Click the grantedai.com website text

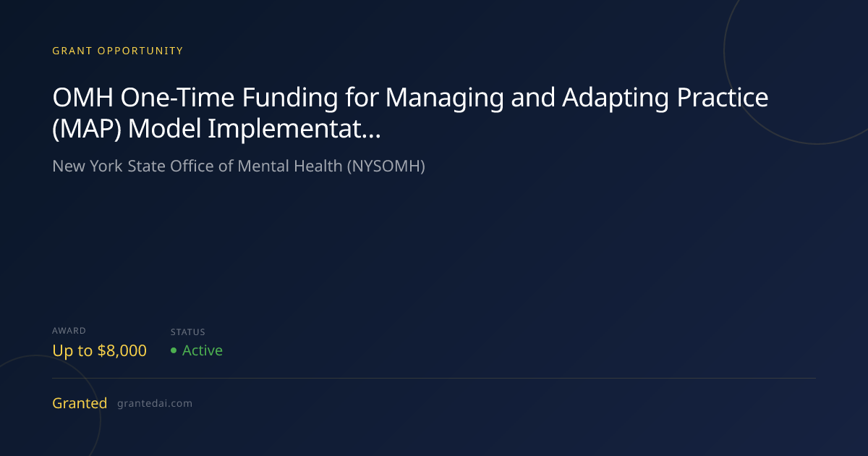click(155, 404)
